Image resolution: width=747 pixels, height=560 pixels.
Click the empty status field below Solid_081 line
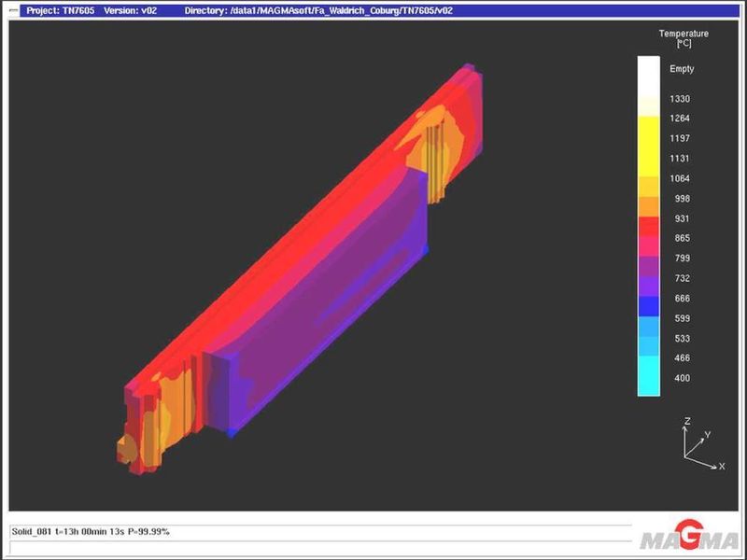click(x=320, y=548)
